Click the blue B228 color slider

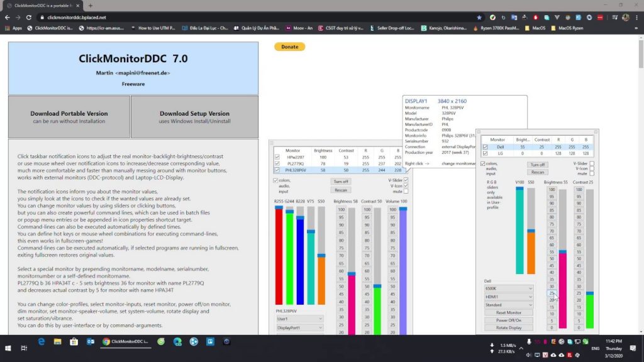(300, 255)
